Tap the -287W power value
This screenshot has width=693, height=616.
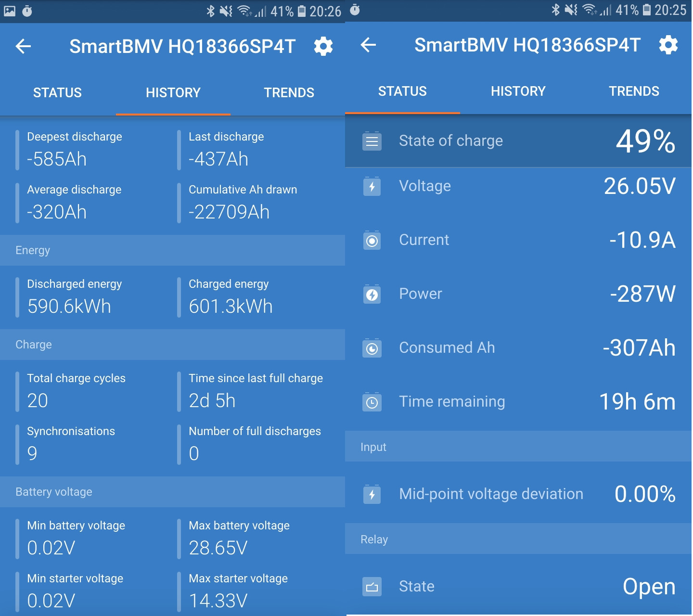click(643, 294)
